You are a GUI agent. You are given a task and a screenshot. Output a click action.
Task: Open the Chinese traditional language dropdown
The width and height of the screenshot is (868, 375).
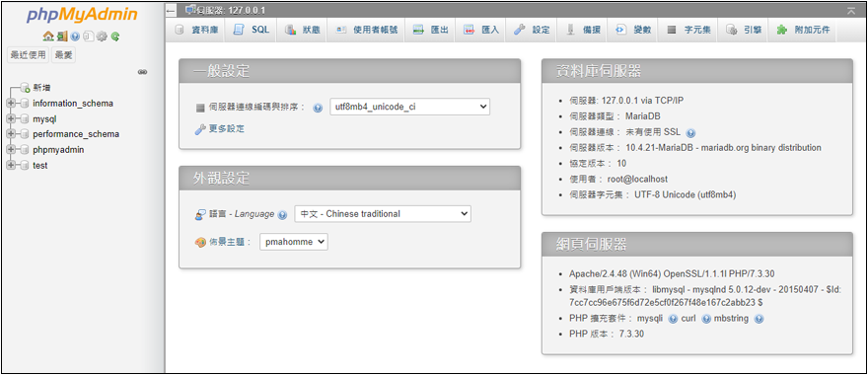pos(383,214)
